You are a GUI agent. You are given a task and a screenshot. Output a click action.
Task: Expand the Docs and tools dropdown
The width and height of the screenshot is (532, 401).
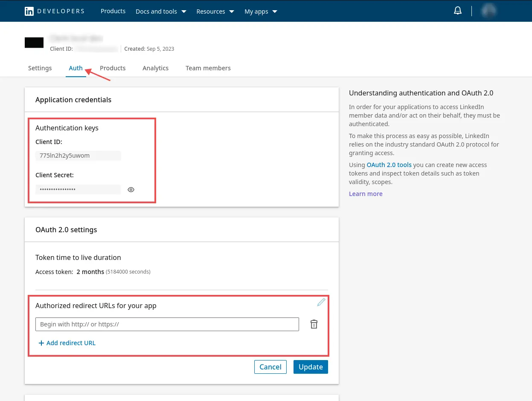161,12
